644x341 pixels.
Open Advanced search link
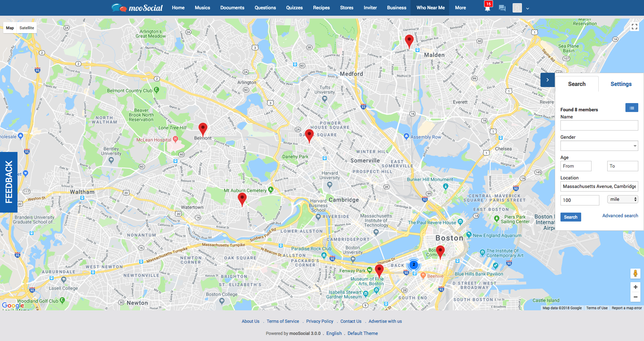click(620, 215)
